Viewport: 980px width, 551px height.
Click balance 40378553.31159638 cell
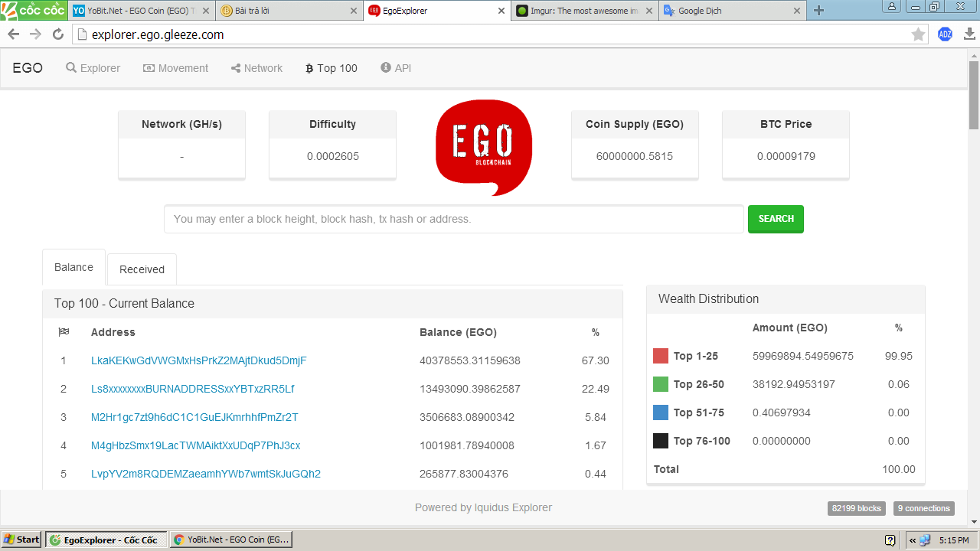pyautogui.click(x=470, y=360)
